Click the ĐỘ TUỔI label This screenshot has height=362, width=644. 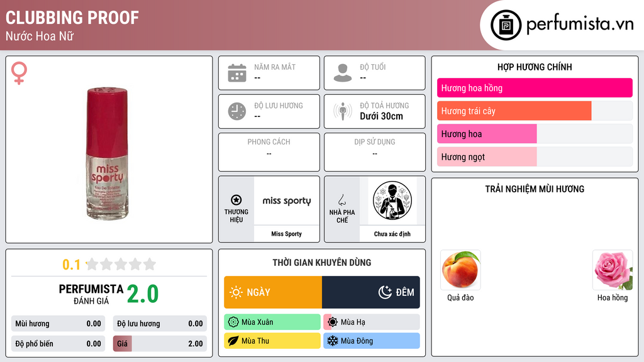point(373,67)
